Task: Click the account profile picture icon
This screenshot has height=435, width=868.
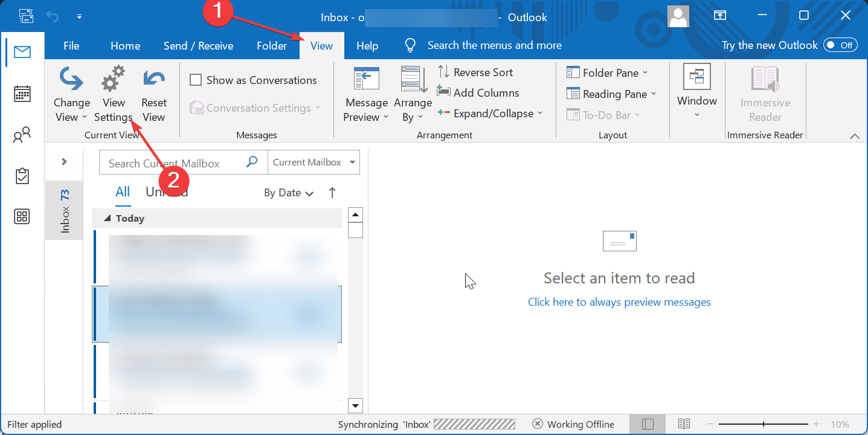Action: (x=678, y=16)
